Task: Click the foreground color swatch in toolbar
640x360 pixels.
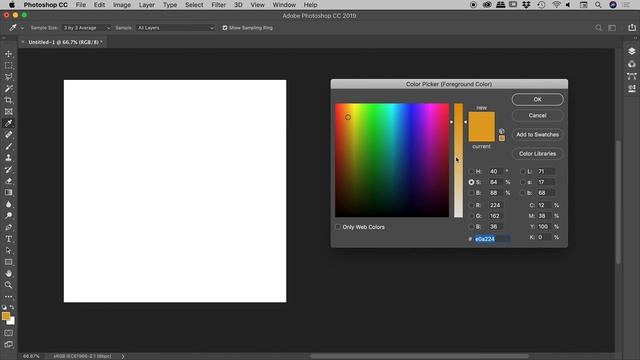Action: (x=6, y=316)
